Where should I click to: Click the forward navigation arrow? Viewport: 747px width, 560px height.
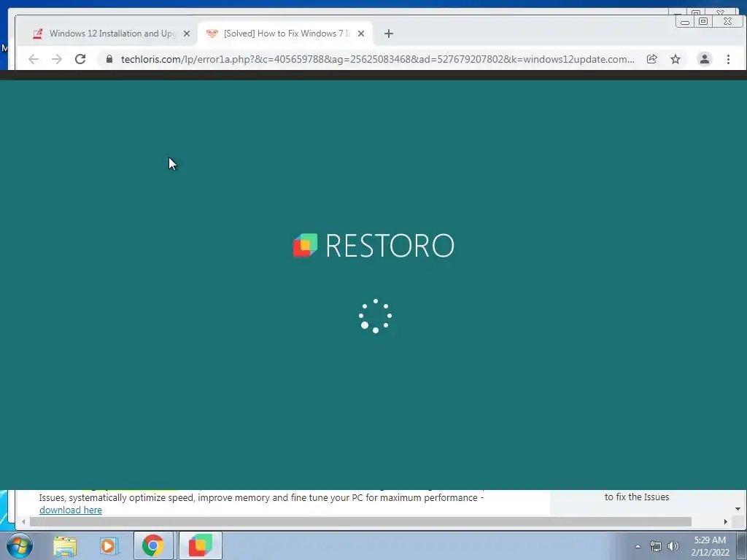(x=57, y=59)
